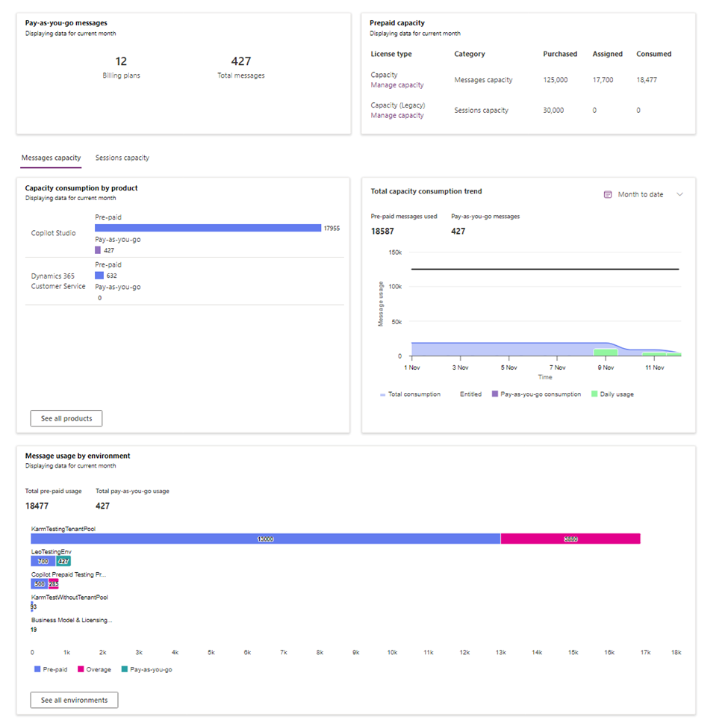This screenshot has height=726, width=728.
Task: Click the Messages capacity category cell
Action: click(483, 80)
